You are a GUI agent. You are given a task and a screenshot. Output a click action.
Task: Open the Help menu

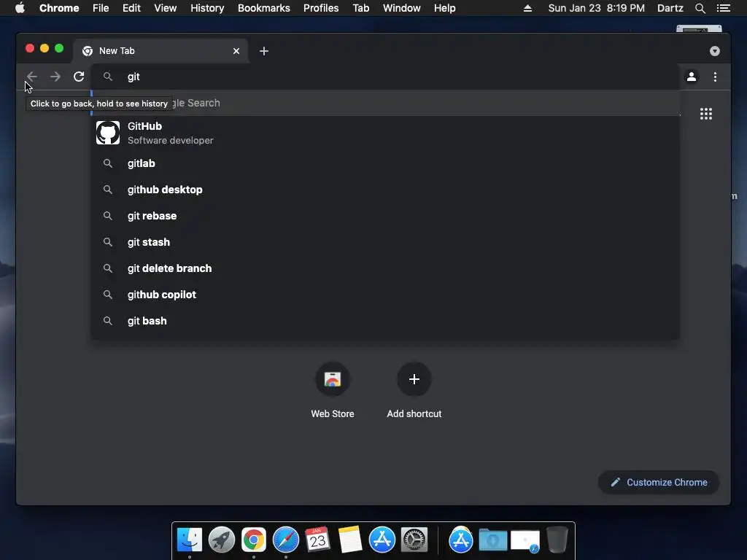pos(444,8)
